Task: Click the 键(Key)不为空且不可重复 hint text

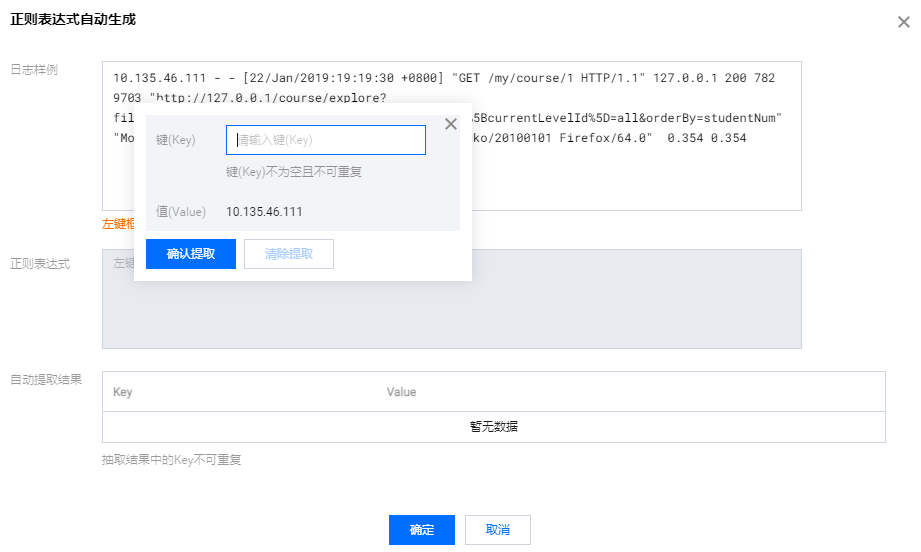Action: click(x=294, y=172)
